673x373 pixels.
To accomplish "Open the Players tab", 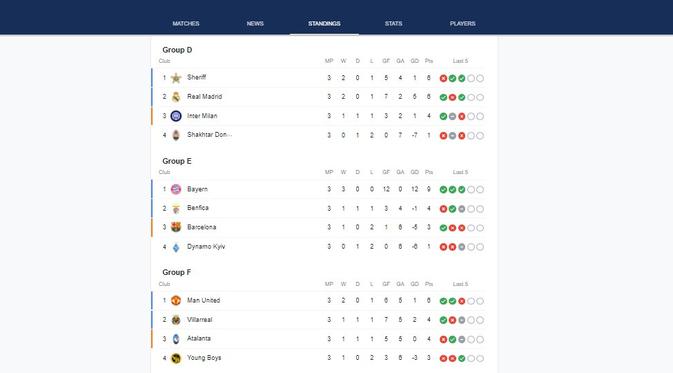I will [463, 24].
